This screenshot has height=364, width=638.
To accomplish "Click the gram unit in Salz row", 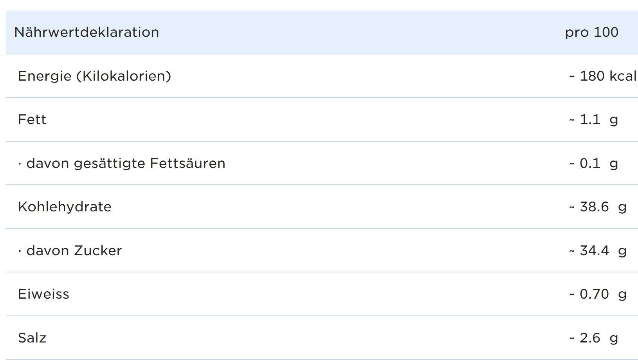I will point(614,339).
